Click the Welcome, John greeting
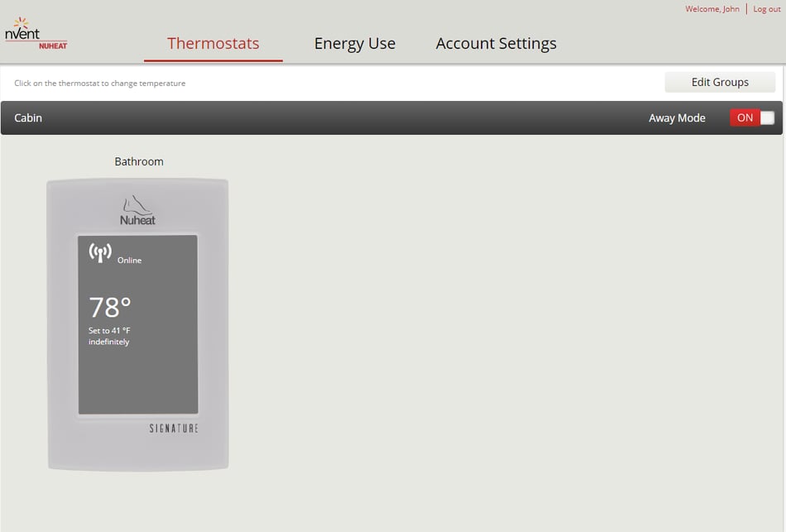 point(712,9)
